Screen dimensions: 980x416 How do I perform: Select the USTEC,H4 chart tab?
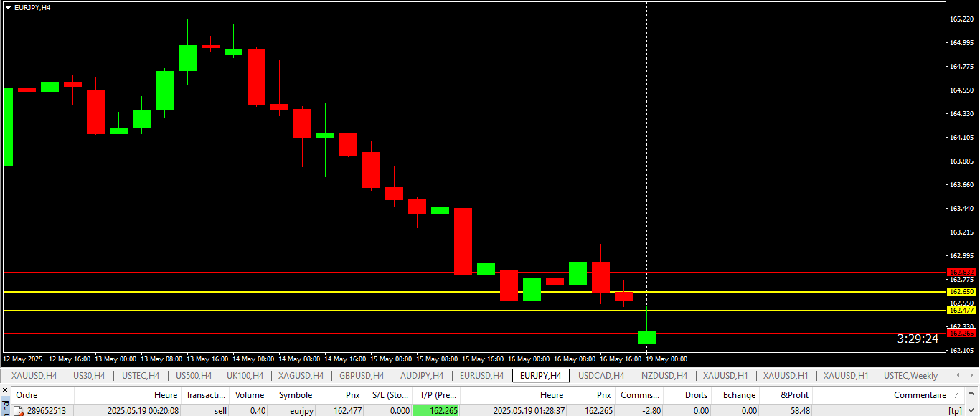coord(141,376)
